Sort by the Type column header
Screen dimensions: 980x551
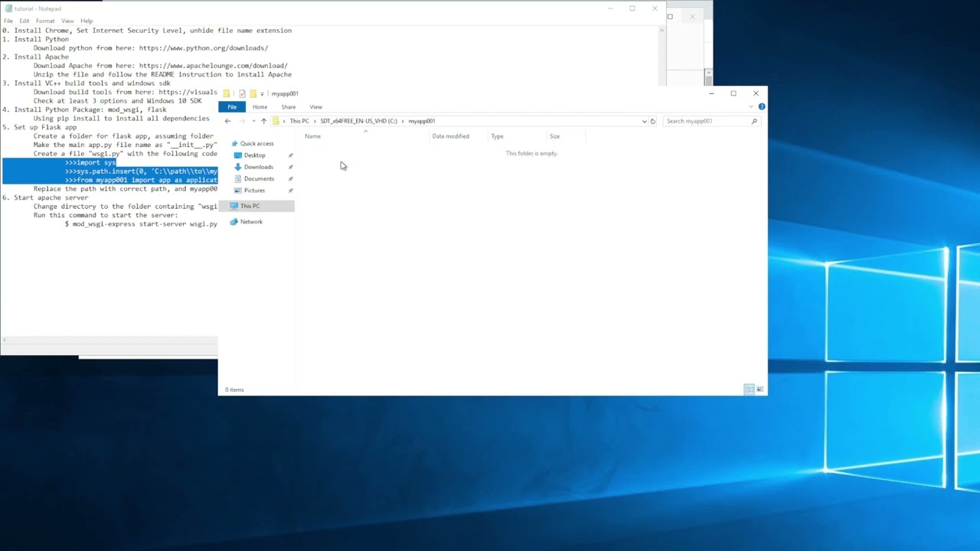[x=497, y=136]
